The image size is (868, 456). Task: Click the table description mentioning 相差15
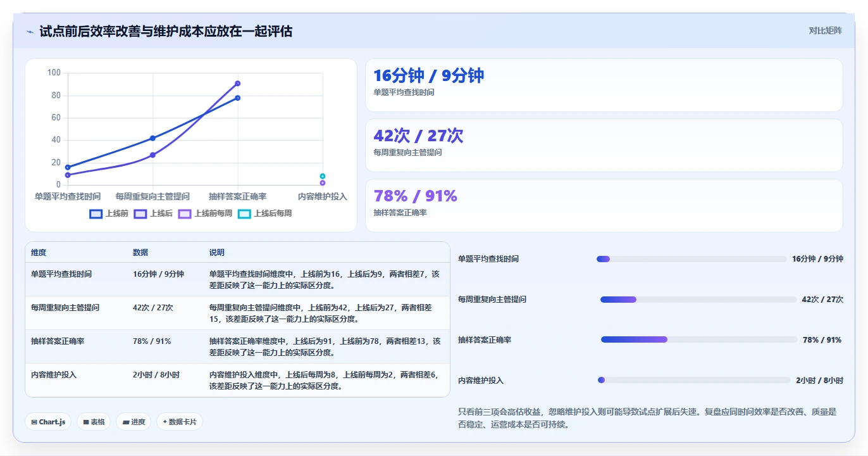tap(325, 313)
